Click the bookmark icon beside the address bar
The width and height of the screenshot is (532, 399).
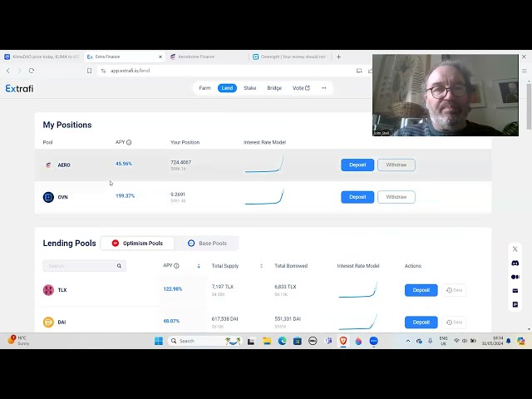pyautogui.click(x=89, y=71)
